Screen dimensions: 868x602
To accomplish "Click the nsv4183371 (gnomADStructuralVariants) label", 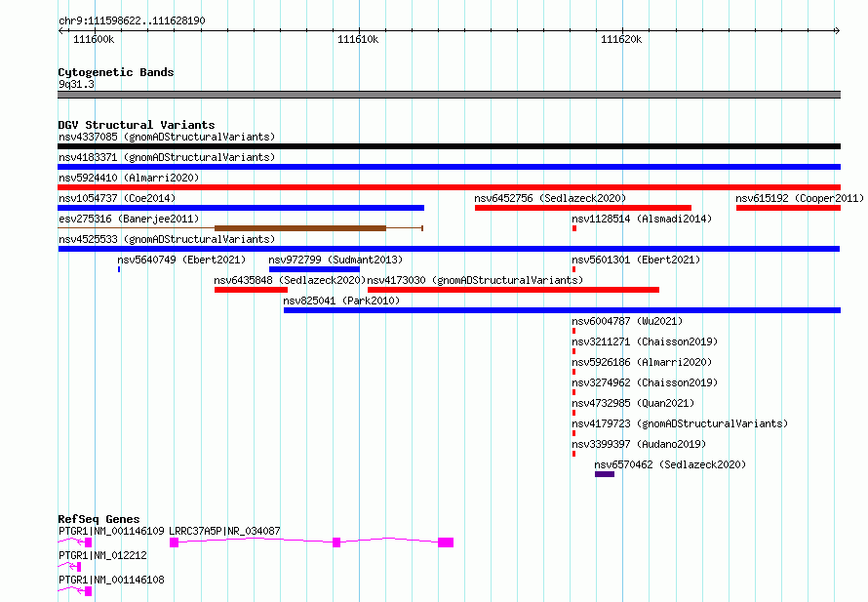I will tap(167, 157).
